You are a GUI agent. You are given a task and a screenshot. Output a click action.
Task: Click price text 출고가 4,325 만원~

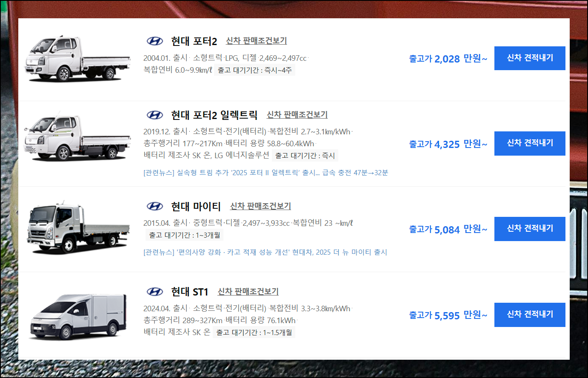[x=448, y=144]
